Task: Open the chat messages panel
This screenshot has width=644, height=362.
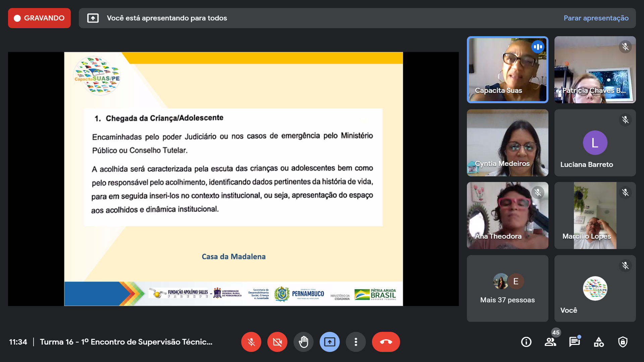Action: pyautogui.click(x=574, y=342)
